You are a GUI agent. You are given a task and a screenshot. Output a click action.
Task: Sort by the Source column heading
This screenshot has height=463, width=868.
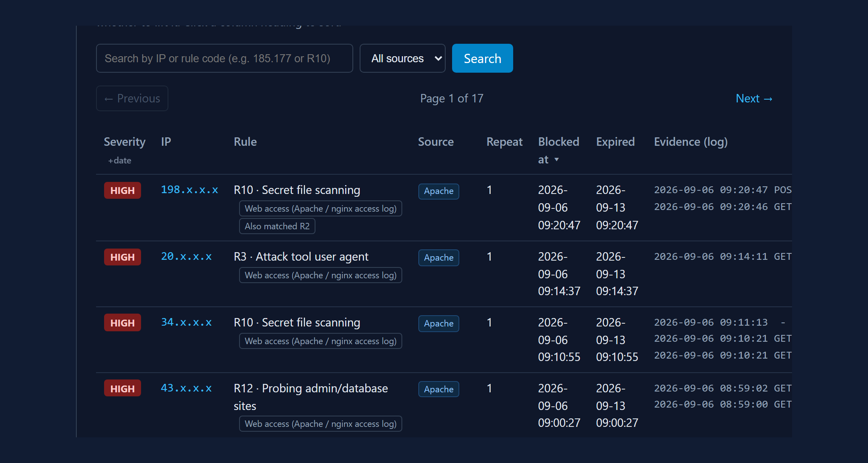click(x=436, y=142)
